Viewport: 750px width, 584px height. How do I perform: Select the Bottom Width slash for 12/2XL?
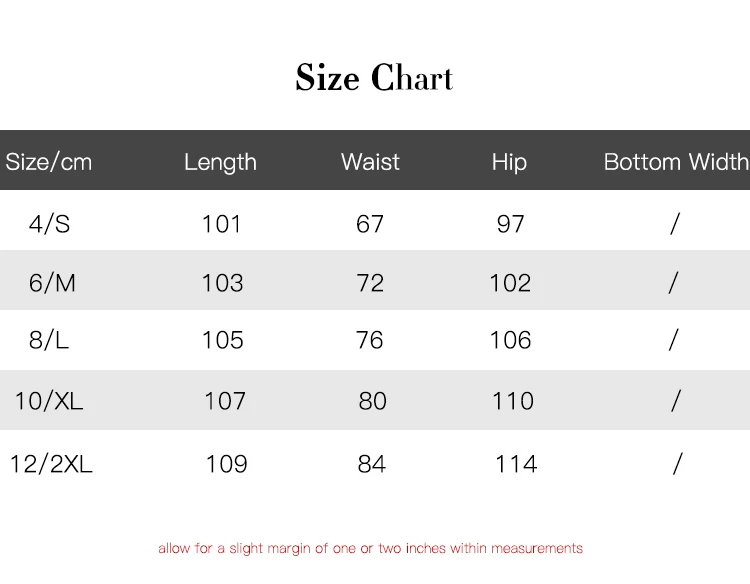677,463
